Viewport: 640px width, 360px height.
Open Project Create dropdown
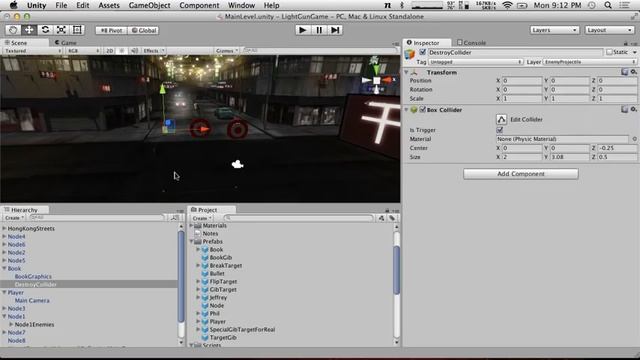[202, 218]
